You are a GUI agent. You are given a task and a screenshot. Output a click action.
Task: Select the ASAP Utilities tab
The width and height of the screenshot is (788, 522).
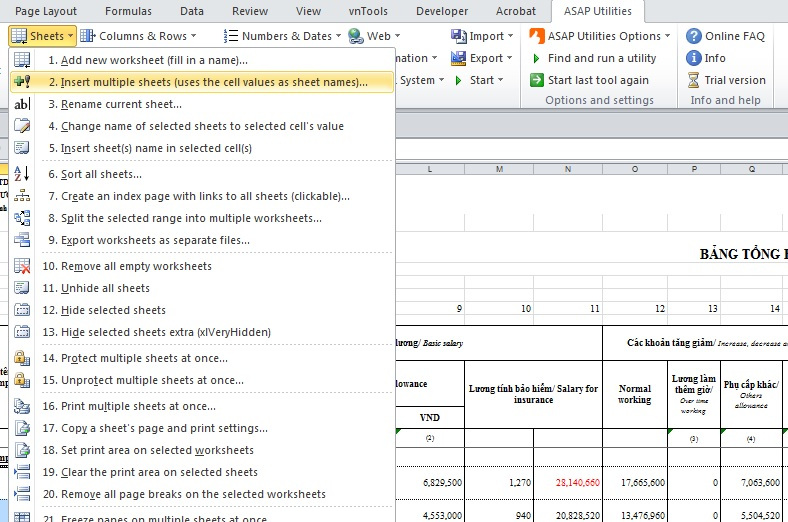coord(598,11)
